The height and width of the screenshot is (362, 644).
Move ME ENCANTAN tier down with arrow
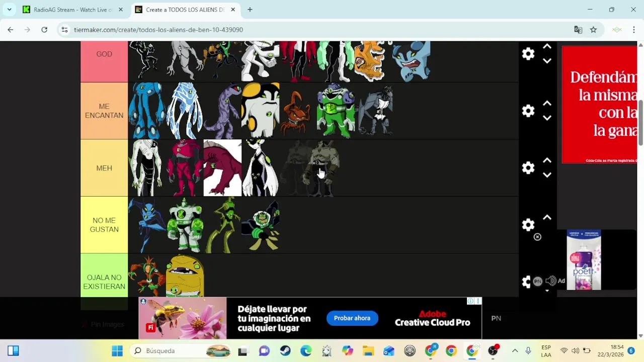pyautogui.click(x=547, y=118)
